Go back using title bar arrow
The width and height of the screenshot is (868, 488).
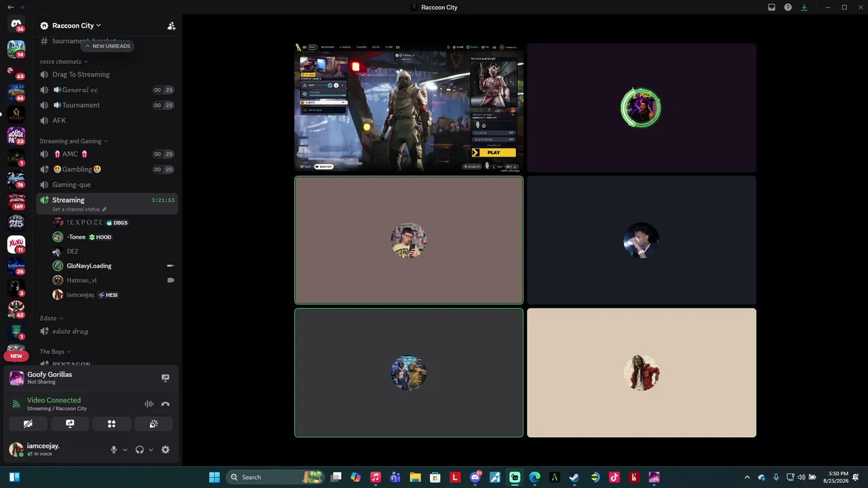click(x=10, y=7)
